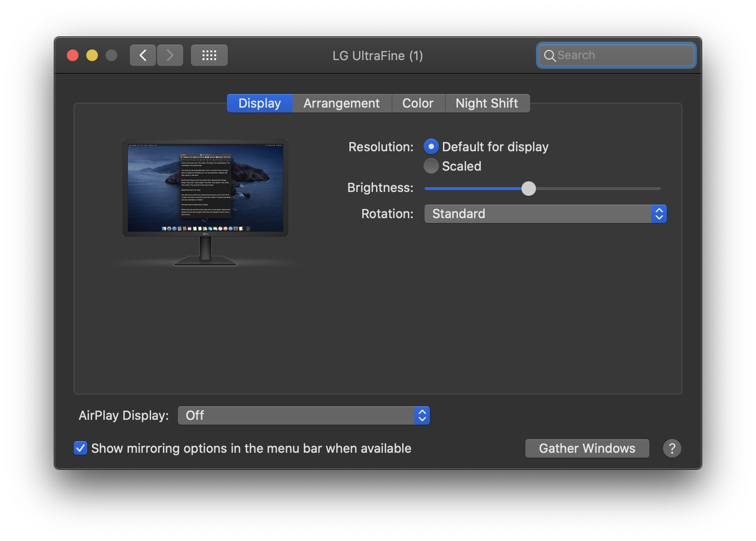The image size is (756, 541).
Task: Uncheck Show mirroring options in menu bar
Action: (x=80, y=448)
